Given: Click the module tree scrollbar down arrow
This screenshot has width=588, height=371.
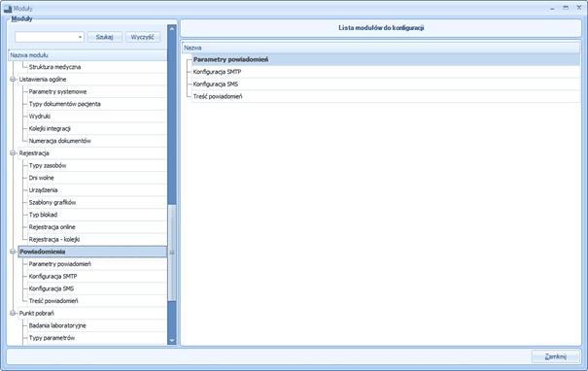Looking at the screenshot, I should (172, 340).
